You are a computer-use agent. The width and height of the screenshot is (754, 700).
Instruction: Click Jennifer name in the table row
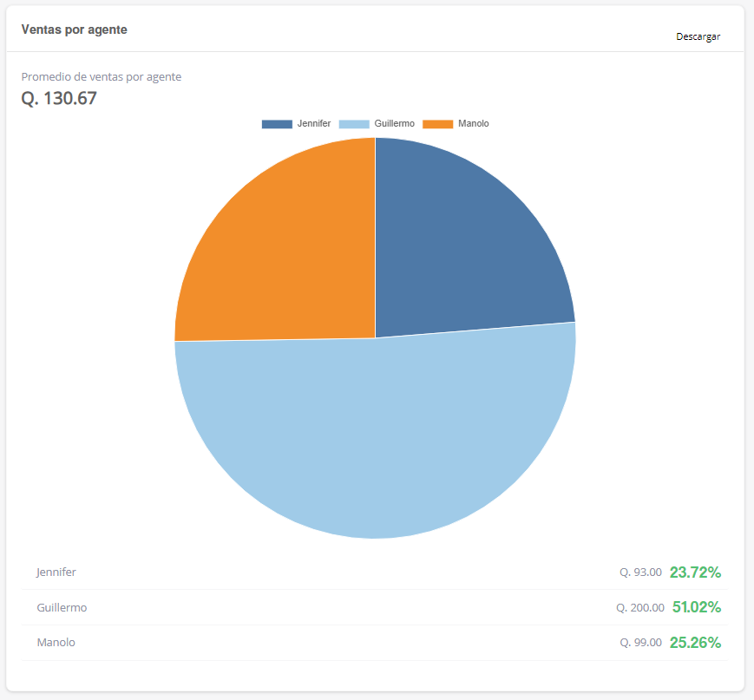click(56, 572)
